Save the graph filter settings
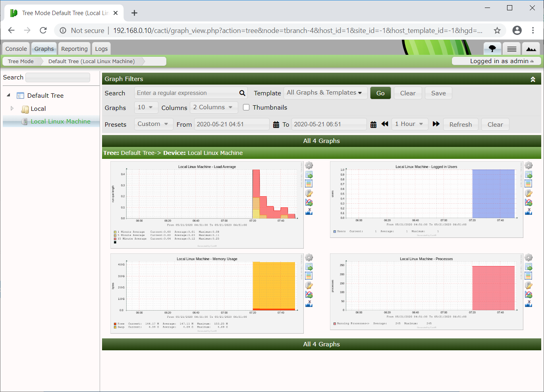544x392 pixels. [438, 93]
